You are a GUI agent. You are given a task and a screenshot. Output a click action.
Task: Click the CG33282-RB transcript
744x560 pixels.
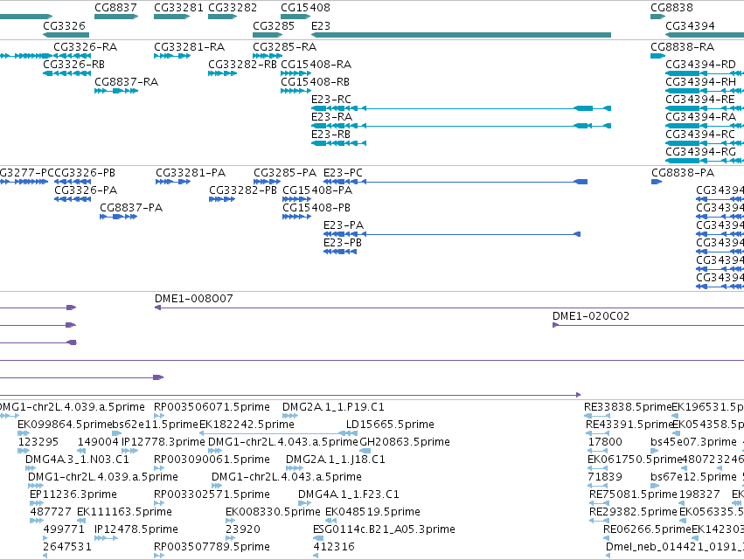click(223, 73)
